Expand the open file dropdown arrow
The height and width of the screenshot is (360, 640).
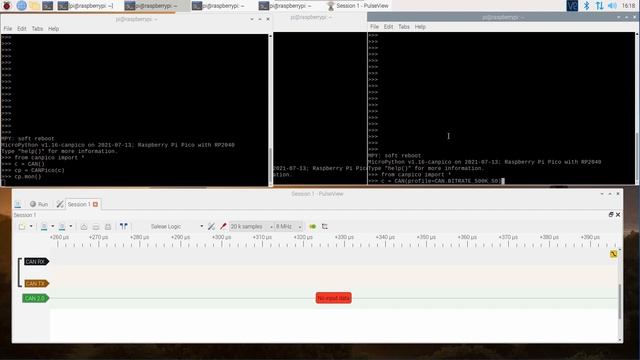tap(53, 227)
